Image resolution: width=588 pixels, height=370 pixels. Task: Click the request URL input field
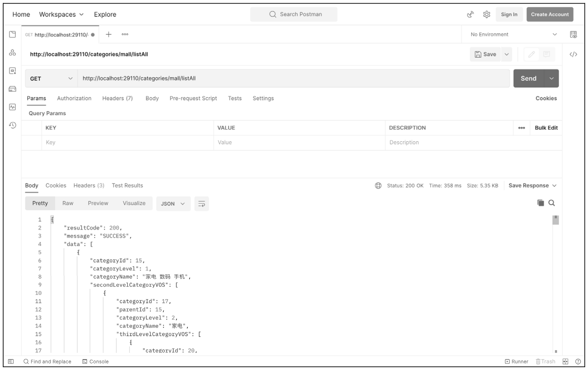[x=294, y=79]
